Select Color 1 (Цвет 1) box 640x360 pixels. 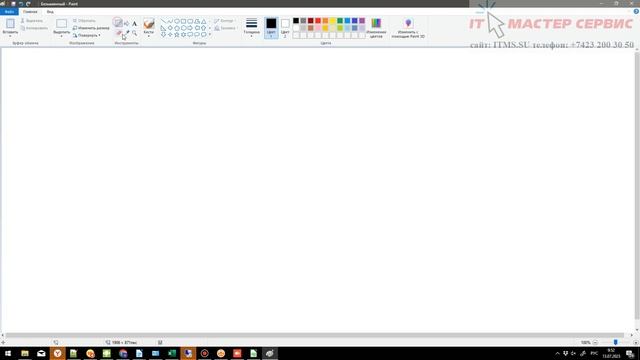[271, 27]
